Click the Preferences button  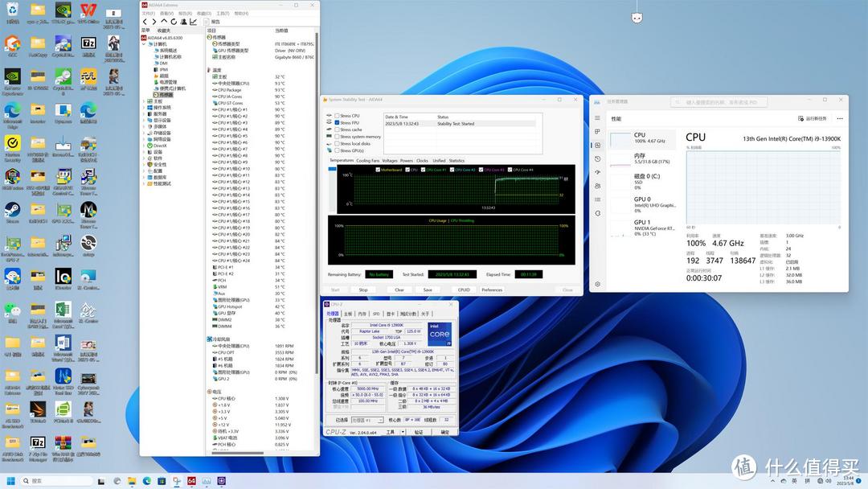pos(492,290)
